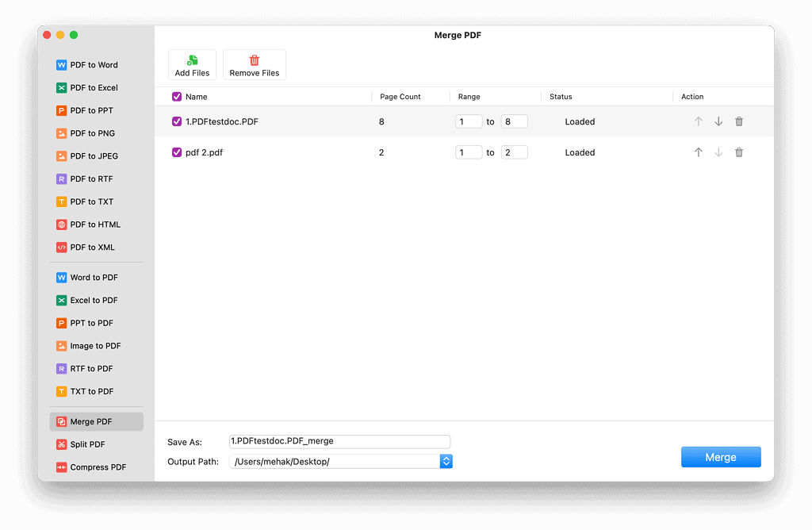This screenshot has height=530, width=812.
Task: Delete 1.PDFtestdoc.PDF using its trash icon
Action: [x=739, y=121]
